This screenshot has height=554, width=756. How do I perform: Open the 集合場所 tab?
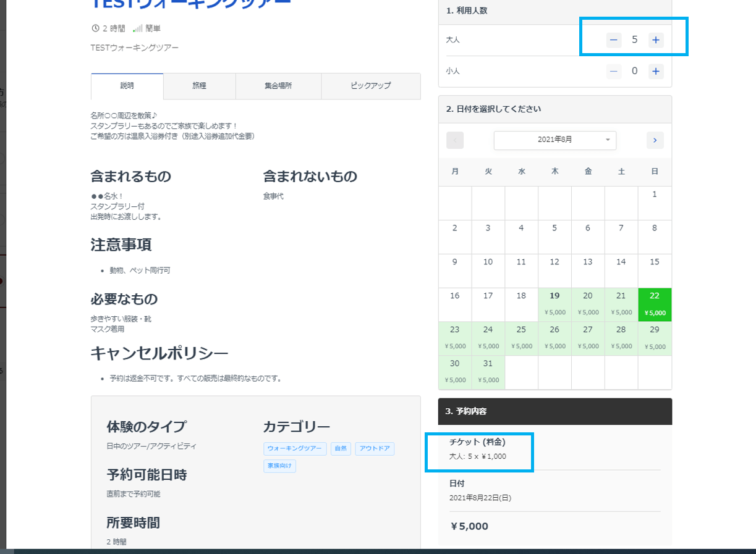coord(278,86)
